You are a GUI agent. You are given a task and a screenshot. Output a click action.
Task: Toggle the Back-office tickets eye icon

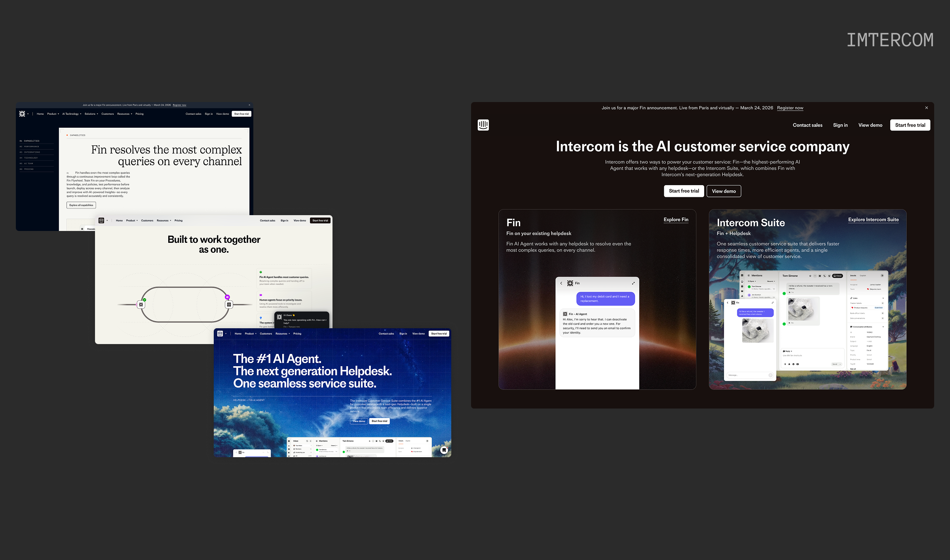tap(883, 313)
